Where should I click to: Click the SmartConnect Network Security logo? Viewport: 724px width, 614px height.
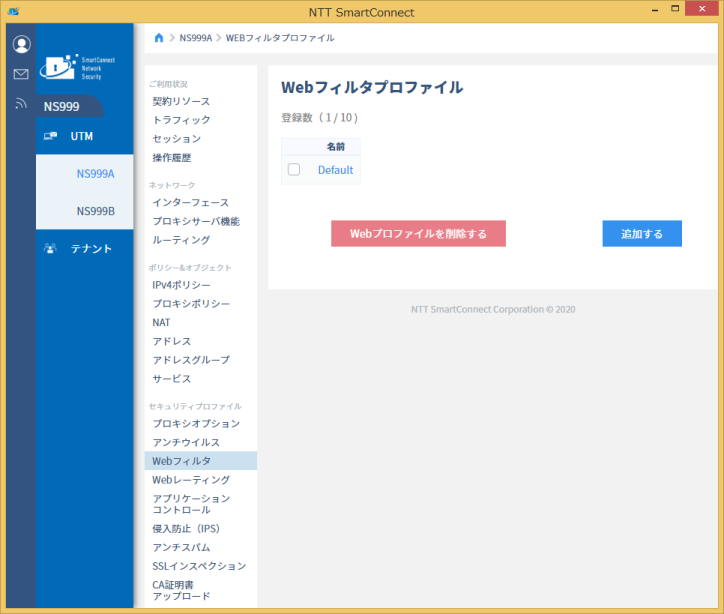77,67
